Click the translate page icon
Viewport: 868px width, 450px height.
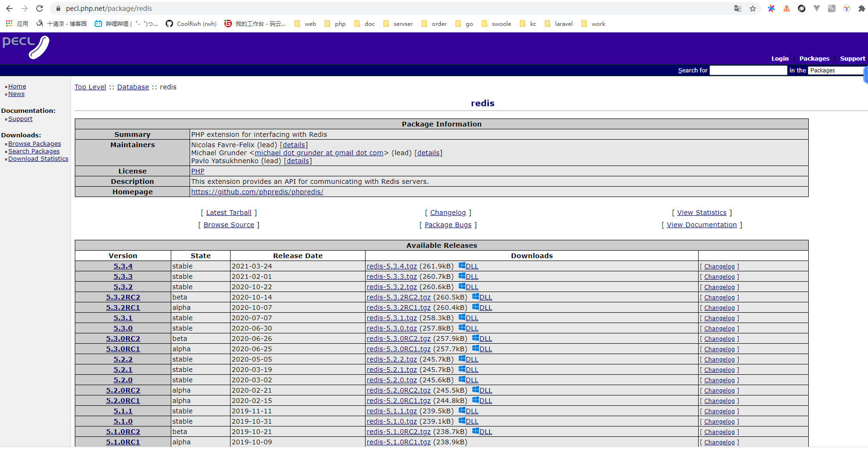click(x=737, y=8)
